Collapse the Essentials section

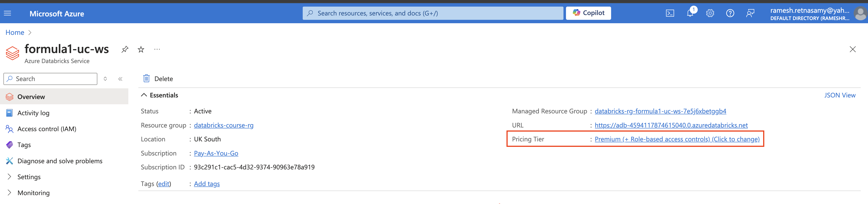pos(144,95)
